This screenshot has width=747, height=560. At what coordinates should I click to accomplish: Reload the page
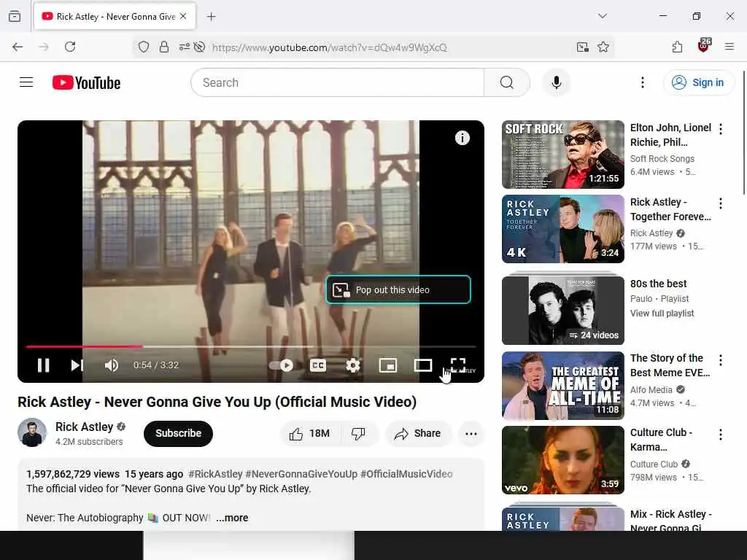[70, 47]
